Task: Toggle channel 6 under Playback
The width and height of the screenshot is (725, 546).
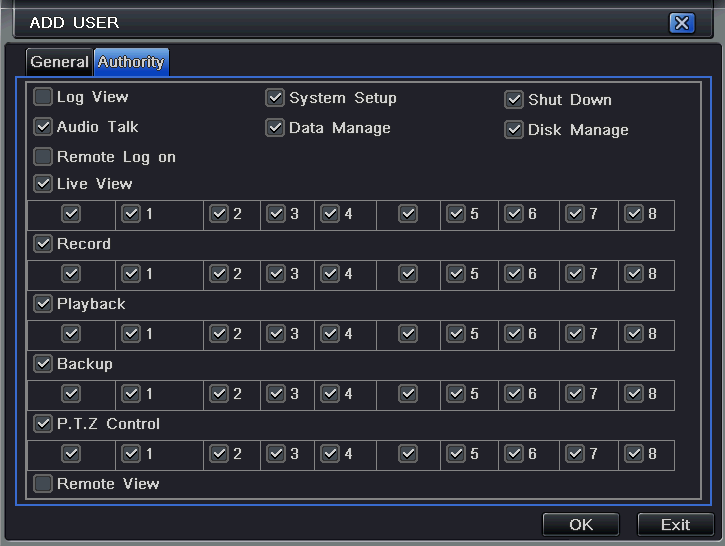Action: coord(514,334)
